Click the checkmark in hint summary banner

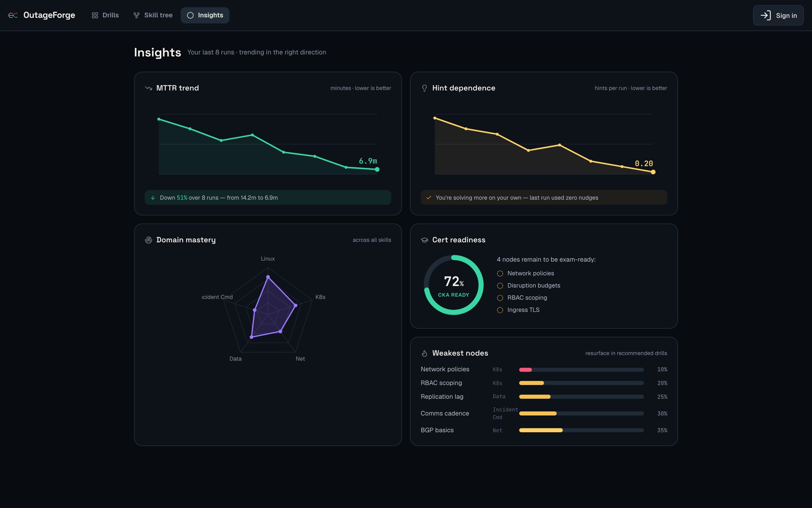(429, 198)
